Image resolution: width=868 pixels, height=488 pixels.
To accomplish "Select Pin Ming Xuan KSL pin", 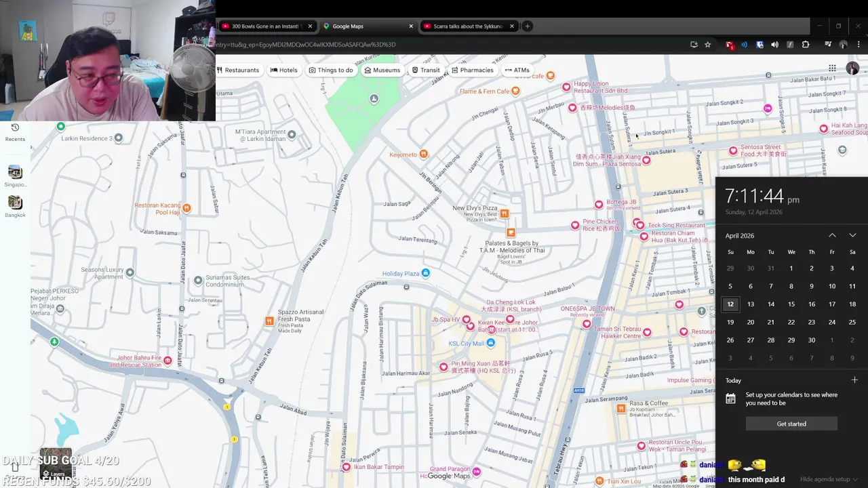I will point(443,367).
